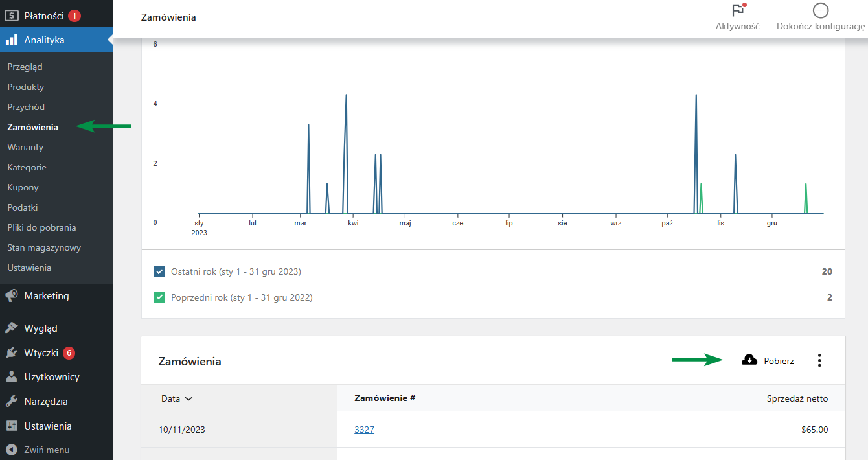868x460 pixels.
Task: Click the $65.00 net sales value
Action: tap(814, 430)
